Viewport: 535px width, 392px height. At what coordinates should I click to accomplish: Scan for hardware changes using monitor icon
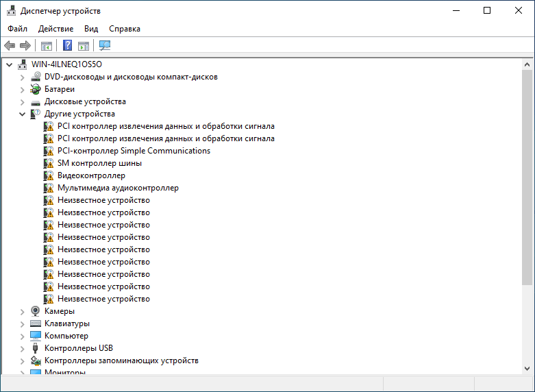105,45
